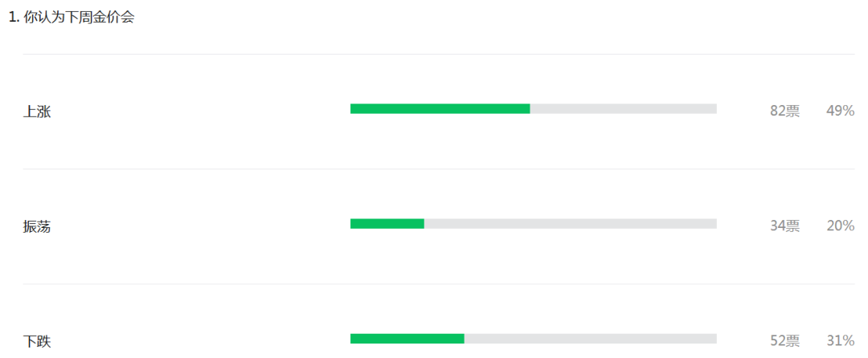Click the gray portion of 下跌 bar
The width and height of the screenshot is (868, 358).
coord(591,338)
